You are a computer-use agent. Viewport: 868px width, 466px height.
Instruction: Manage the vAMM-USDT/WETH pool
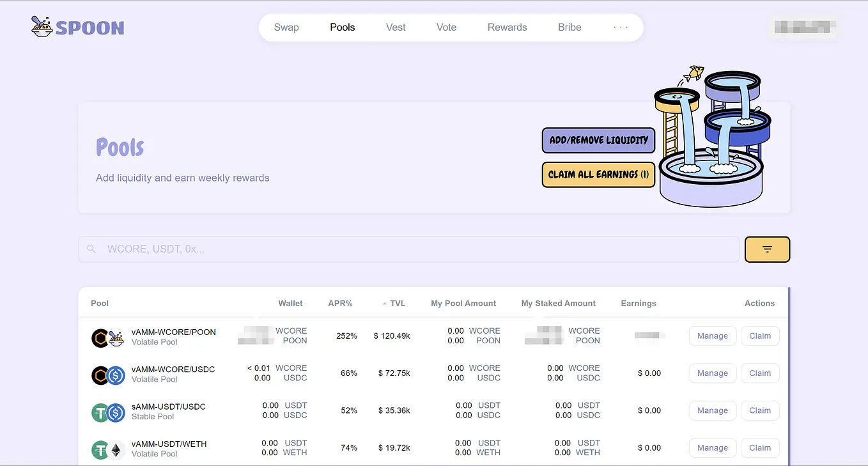(x=713, y=447)
